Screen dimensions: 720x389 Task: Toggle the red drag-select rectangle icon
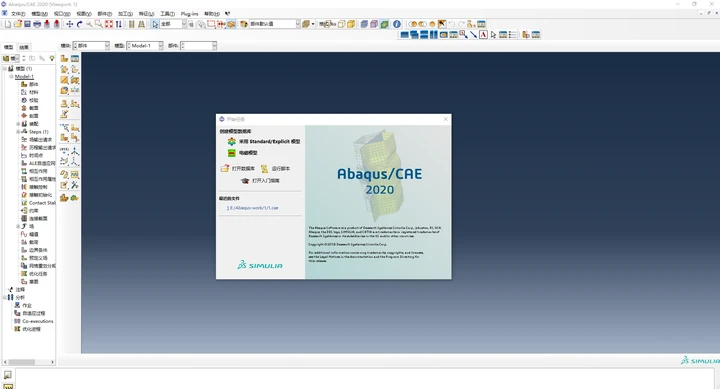[x=211, y=24]
